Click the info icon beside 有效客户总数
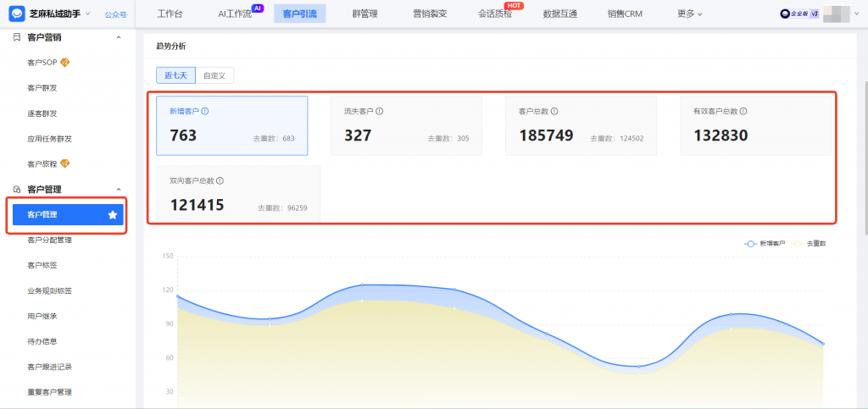This screenshot has width=868, height=409. 743,111
